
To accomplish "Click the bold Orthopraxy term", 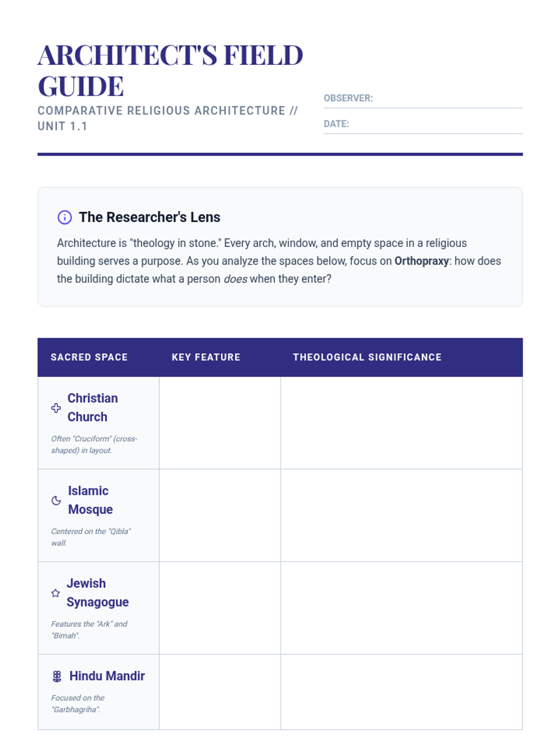I will tap(421, 261).
